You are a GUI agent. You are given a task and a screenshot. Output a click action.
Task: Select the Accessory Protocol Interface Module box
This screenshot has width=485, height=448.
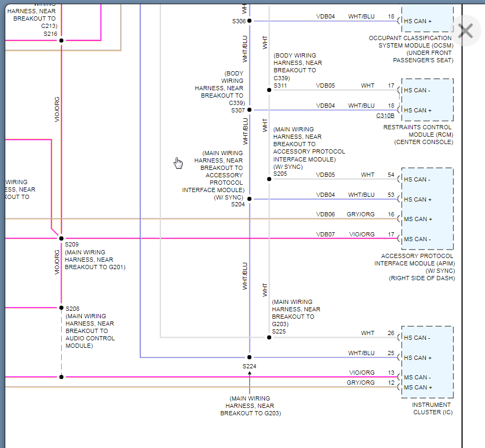(x=427, y=209)
